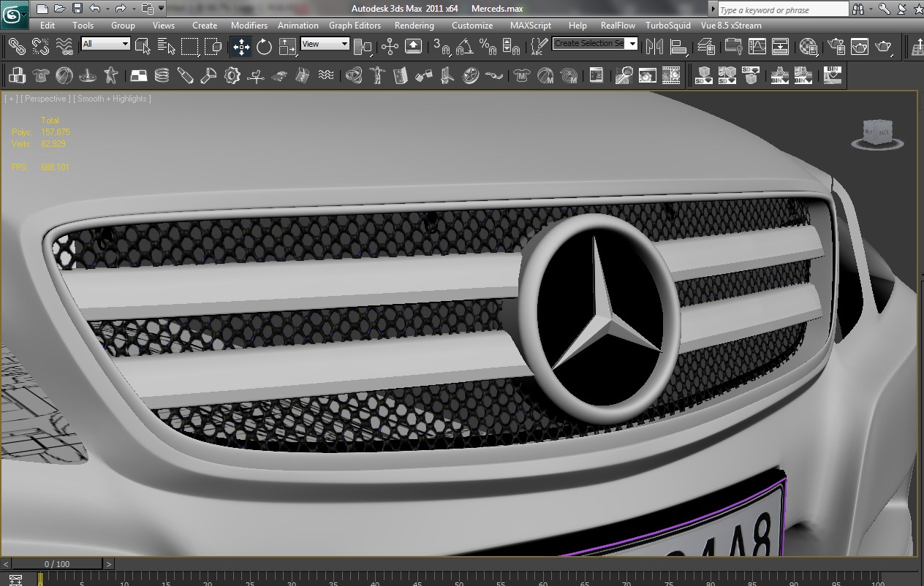The image size is (924, 586).
Task: Click the Open File button
Action: [x=59, y=9]
